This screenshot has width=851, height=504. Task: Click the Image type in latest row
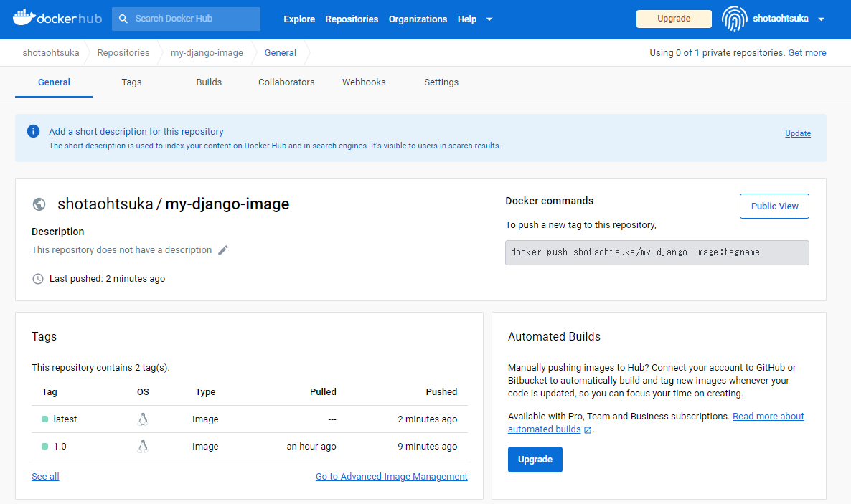pyautogui.click(x=205, y=419)
